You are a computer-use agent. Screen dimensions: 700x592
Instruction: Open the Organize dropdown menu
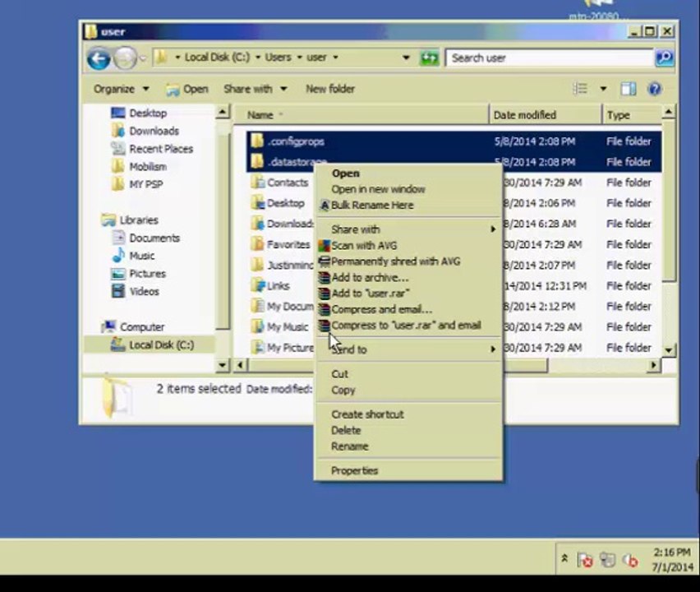pyautogui.click(x=121, y=89)
